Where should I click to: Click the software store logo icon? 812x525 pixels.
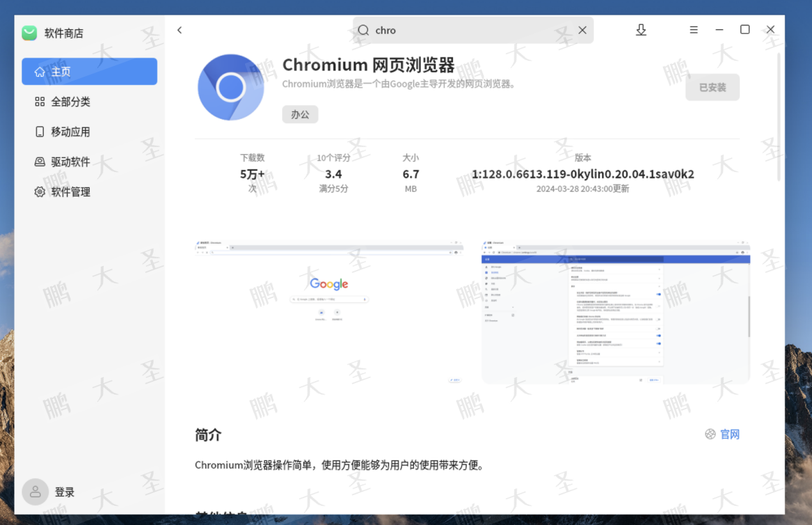[29, 33]
